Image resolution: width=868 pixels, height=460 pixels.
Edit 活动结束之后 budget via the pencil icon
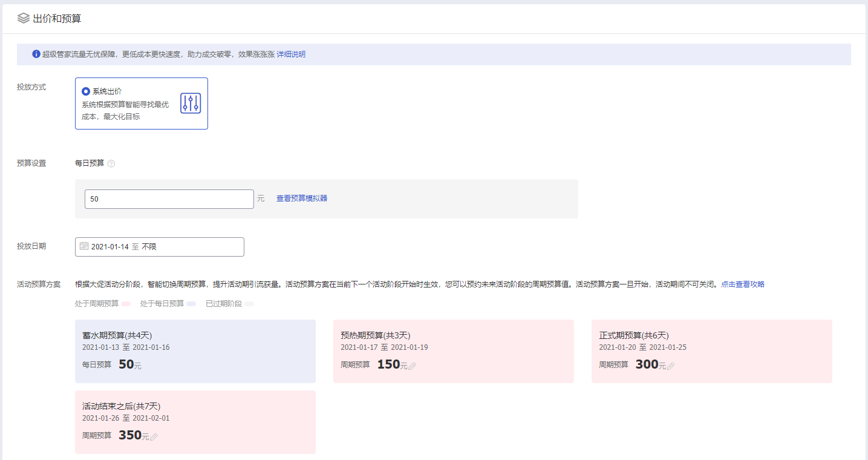[x=155, y=435]
